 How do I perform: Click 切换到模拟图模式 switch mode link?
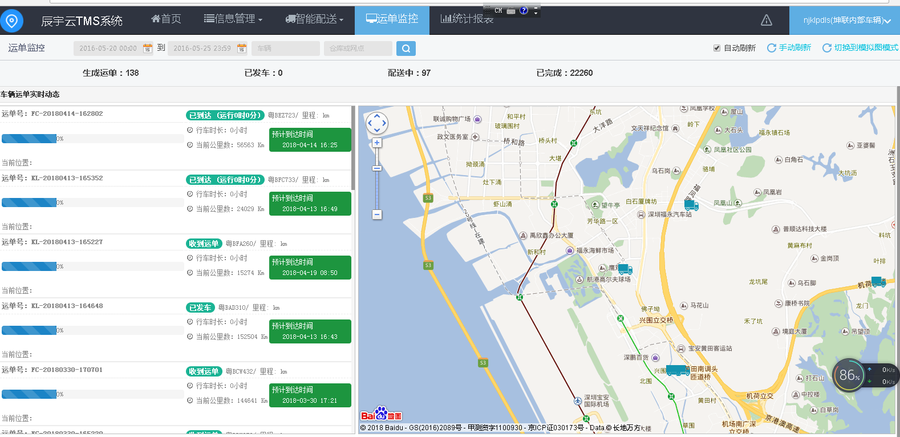click(856, 48)
